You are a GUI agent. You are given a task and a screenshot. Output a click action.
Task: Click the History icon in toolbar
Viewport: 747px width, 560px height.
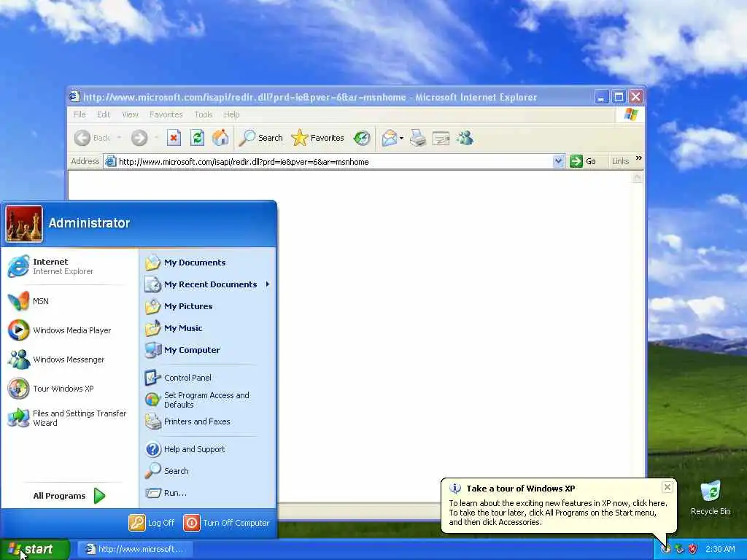pos(362,138)
